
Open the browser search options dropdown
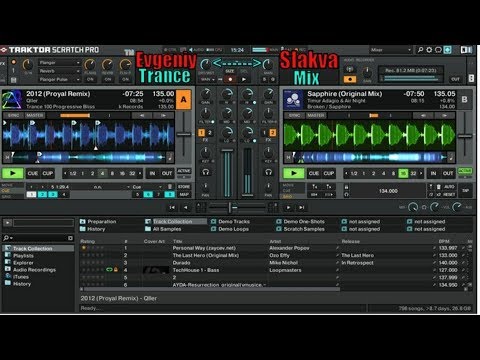tap(7, 238)
